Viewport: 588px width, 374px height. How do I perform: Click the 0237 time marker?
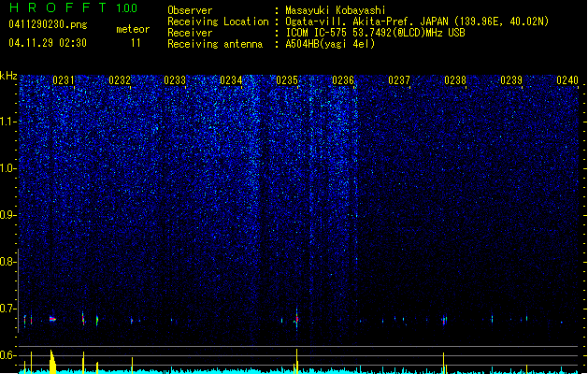399,79
